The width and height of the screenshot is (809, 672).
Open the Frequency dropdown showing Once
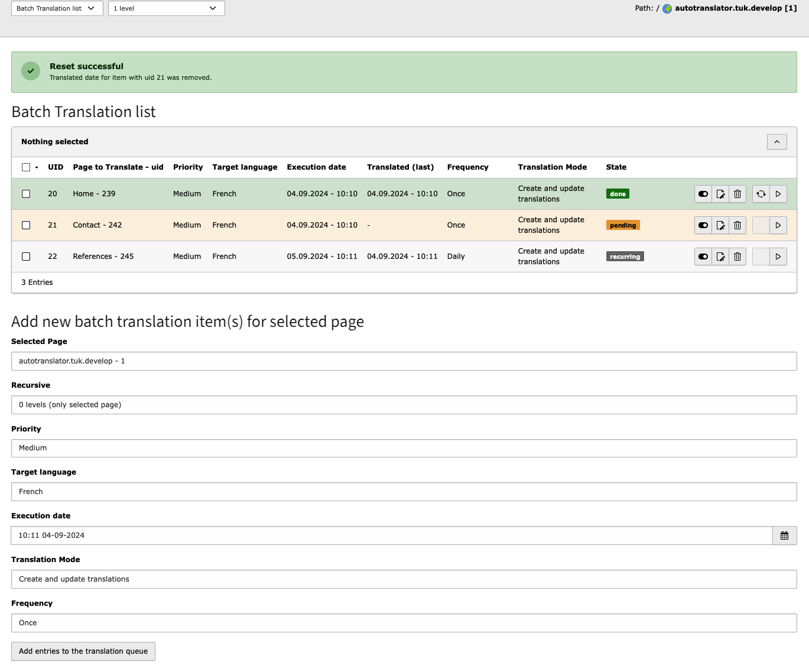pyautogui.click(x=404, y=623)
